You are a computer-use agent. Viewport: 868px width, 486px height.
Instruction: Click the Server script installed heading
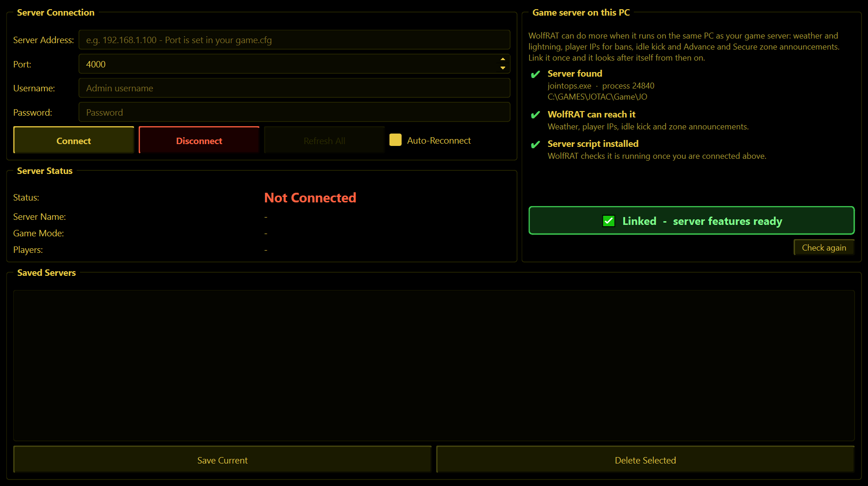(x=593, y=144)
